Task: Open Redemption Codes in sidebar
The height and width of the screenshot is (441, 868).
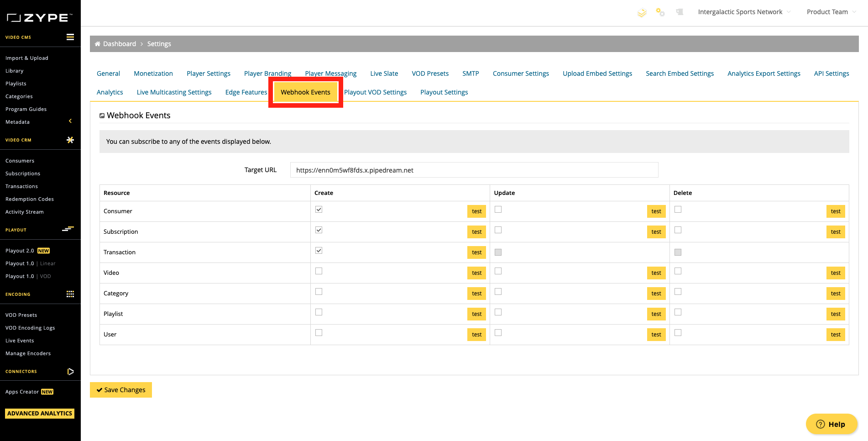Action: 30,199
